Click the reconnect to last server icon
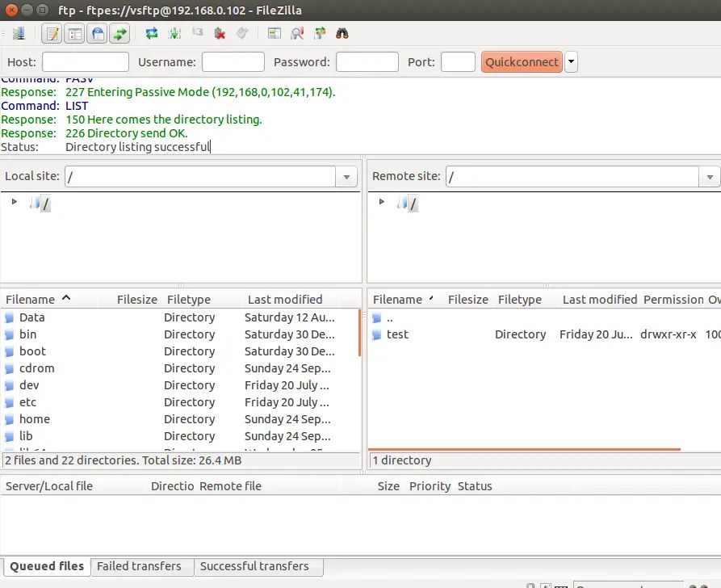The image size is (721, 588). click(242, 33)
